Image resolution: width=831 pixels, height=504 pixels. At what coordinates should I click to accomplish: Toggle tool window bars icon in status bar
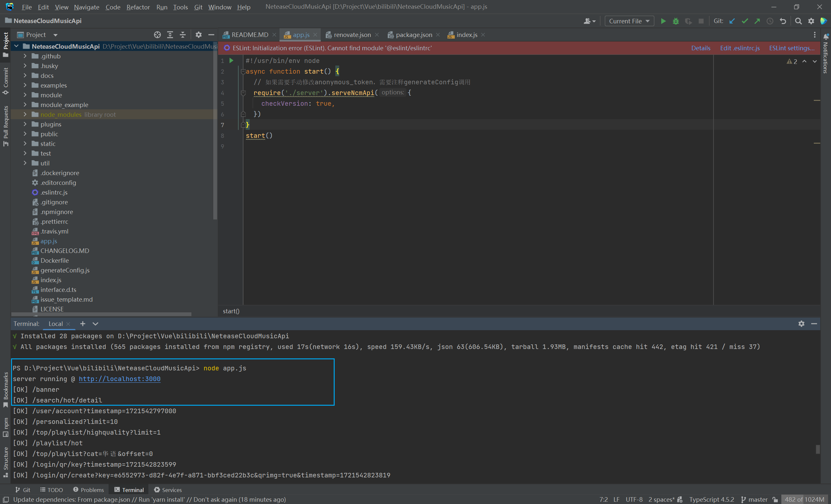6,499
